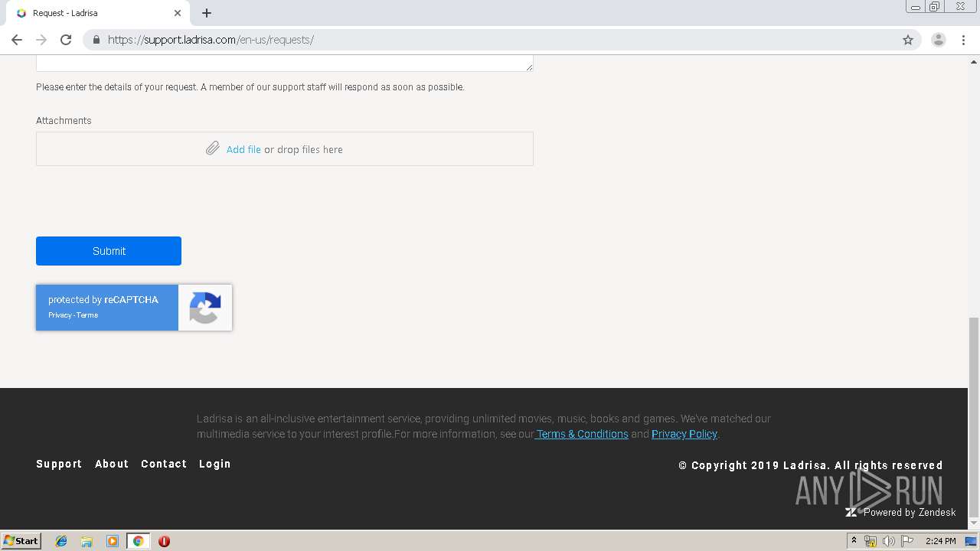The width and height of the screenshot is (980, 551).
Task: Click the browser forward arrow
Action: (x=41, y=40)
